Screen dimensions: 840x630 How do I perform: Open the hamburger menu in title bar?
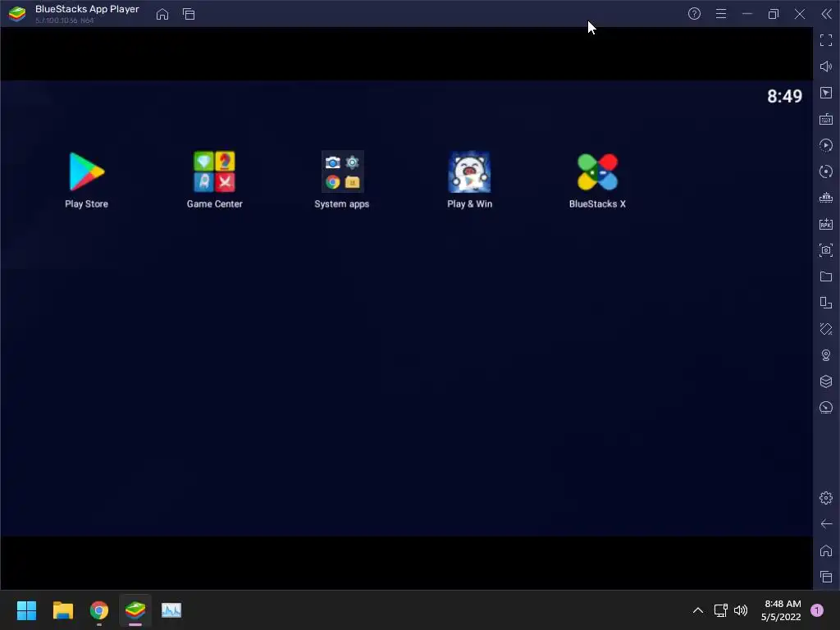point(721,14)
